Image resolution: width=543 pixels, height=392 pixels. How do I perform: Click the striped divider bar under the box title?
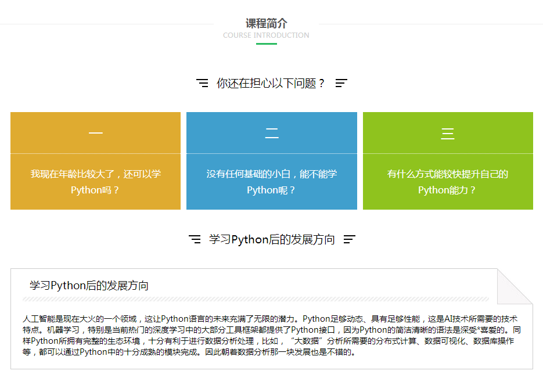tap(256, 299)
